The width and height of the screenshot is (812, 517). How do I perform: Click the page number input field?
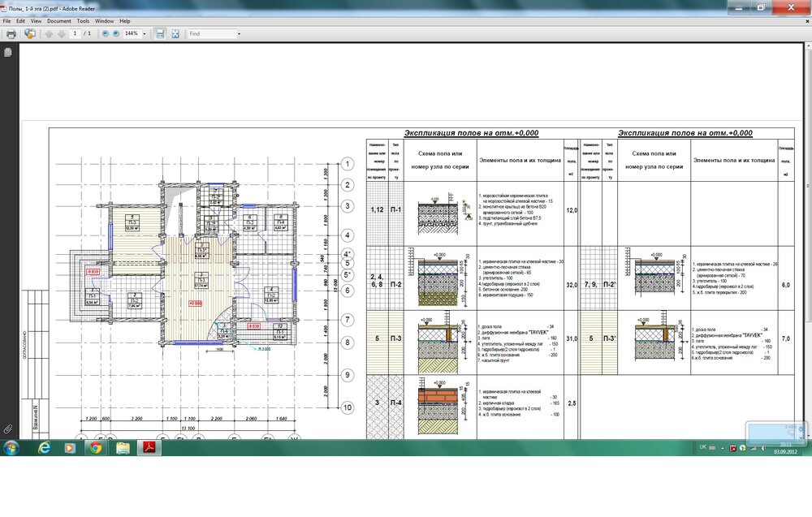coord(75,34)
